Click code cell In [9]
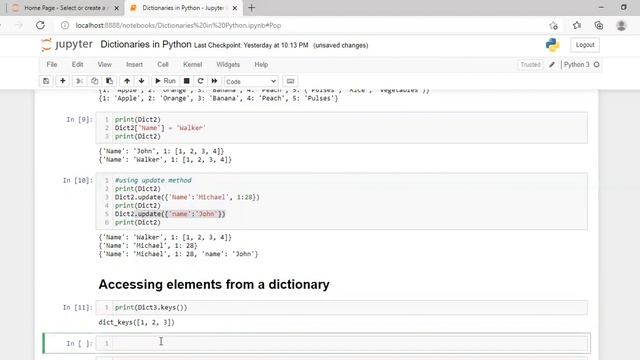Image resolution: width=640 pixels, height=360 pixels. coord(342,128)
